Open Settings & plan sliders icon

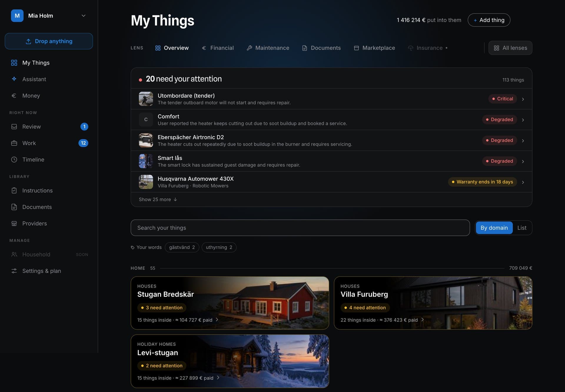[14, 271]
